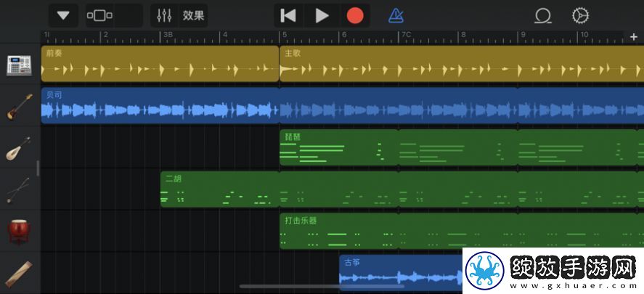The height and width of the screenshot is (294, 644).
Task: Select the 二胡 green region
Action: point(220,189)
